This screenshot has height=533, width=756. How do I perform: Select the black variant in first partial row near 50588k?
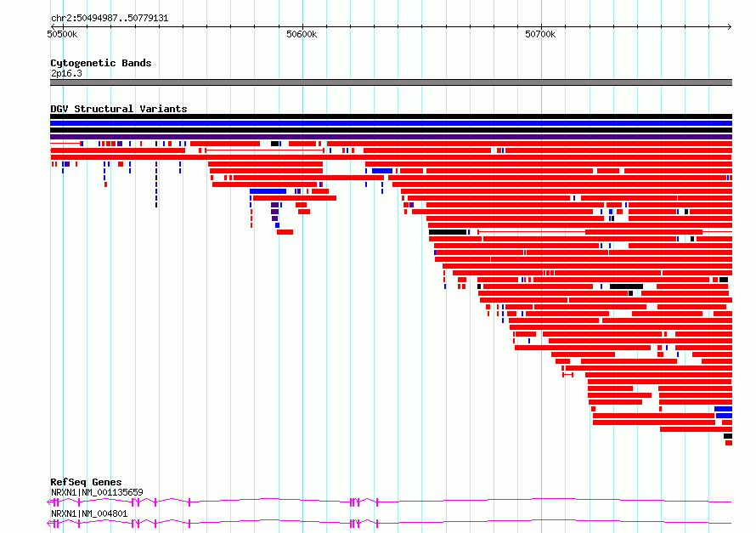pos(275,144)
